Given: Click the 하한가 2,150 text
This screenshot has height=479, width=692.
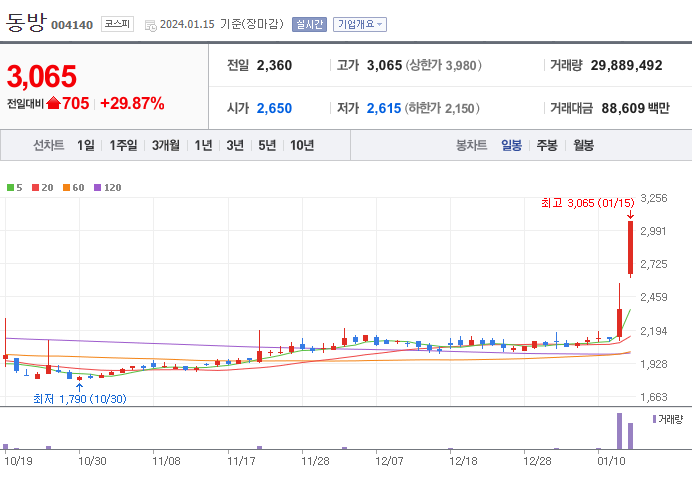Looking at the screenshot, I should pyautogui.click(x=442, y=108).
